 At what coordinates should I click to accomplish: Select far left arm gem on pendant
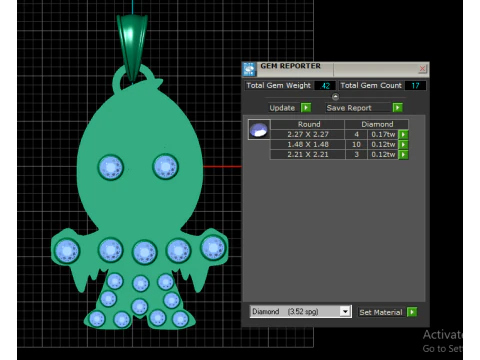tap(67, 251)
